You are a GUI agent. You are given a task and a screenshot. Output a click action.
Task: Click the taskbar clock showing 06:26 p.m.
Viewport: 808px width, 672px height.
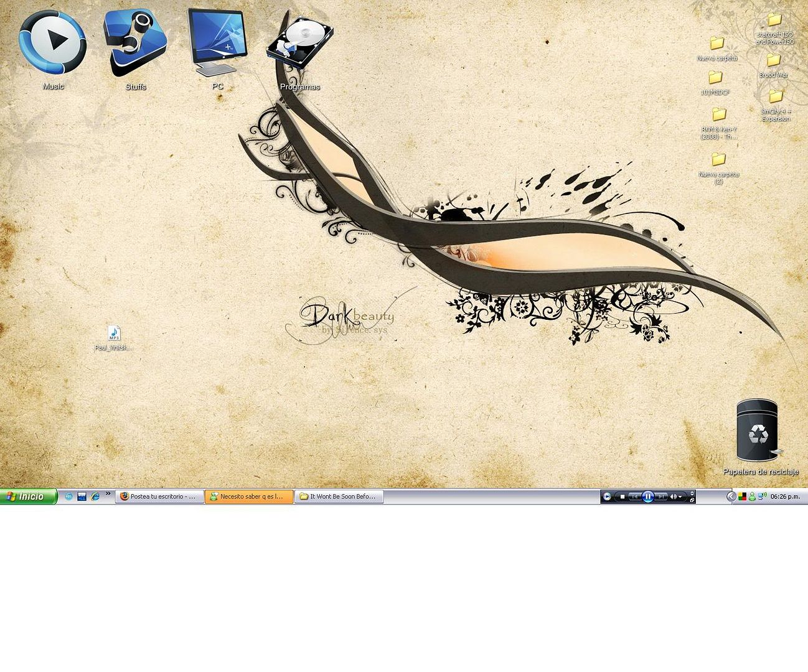point(785,497)
